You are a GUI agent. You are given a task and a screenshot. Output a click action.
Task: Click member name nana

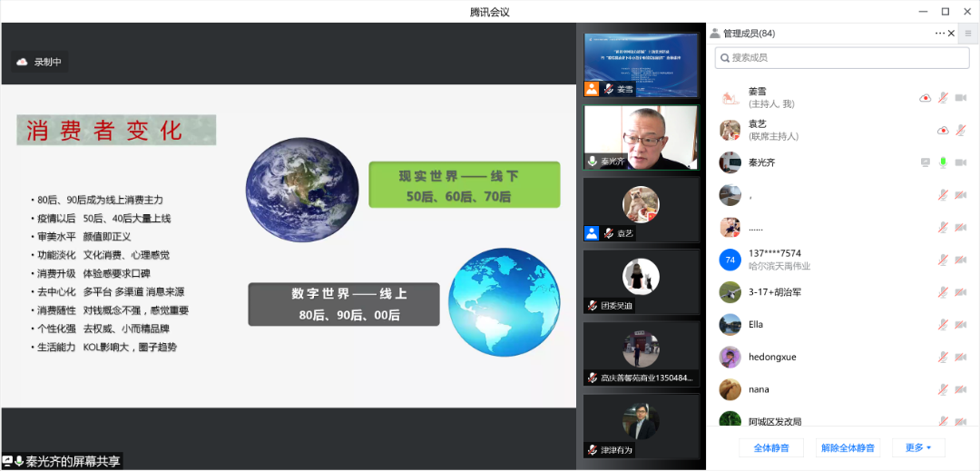click(x=759, y=389)
